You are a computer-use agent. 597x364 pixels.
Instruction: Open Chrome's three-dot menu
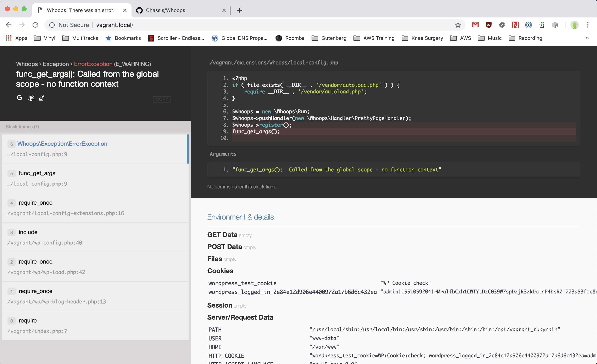coord(588,25)
